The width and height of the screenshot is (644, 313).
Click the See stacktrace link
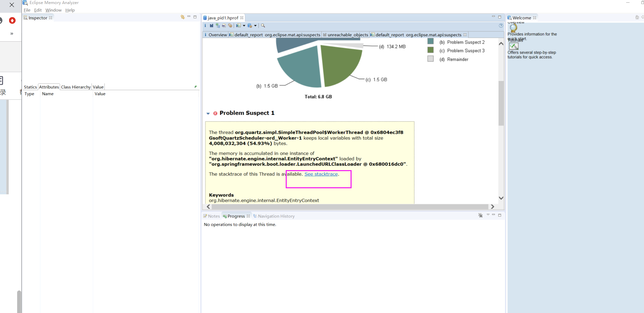coord(321,174)
